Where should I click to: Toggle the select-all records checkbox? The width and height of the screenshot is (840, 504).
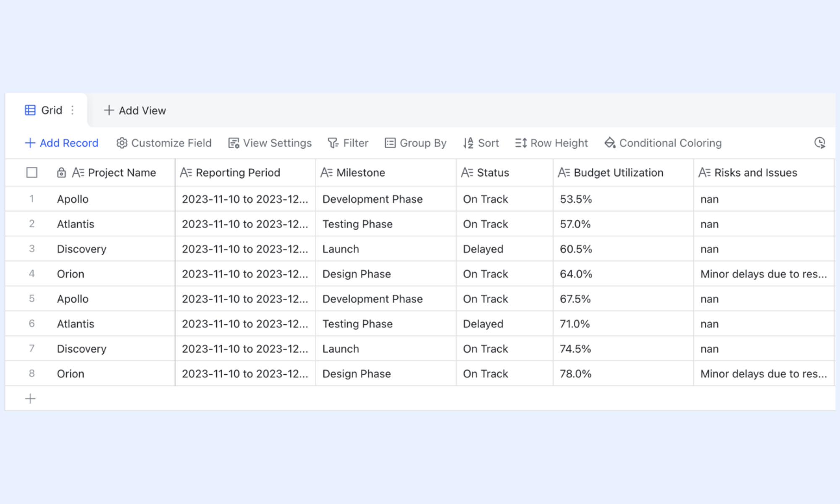[x=31, y=173]
